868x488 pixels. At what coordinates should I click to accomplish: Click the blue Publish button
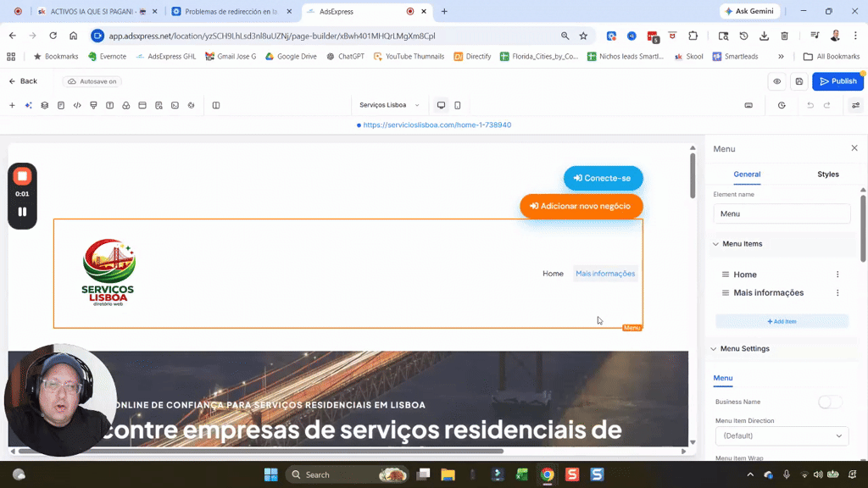(837, 80)
